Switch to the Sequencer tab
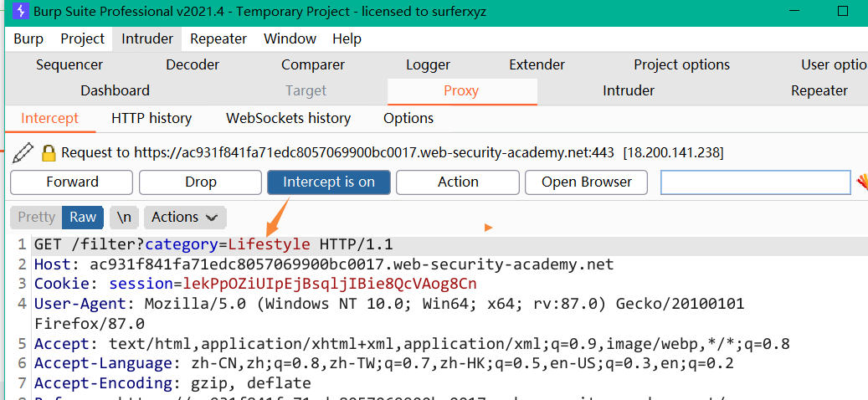The image size is (868, 400). (x=69, y=64)
